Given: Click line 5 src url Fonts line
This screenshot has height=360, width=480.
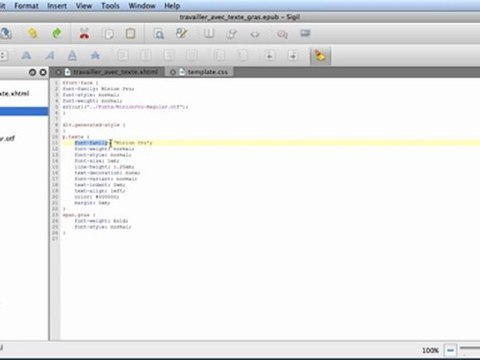Looking at the screenshot, I should 125,107.
